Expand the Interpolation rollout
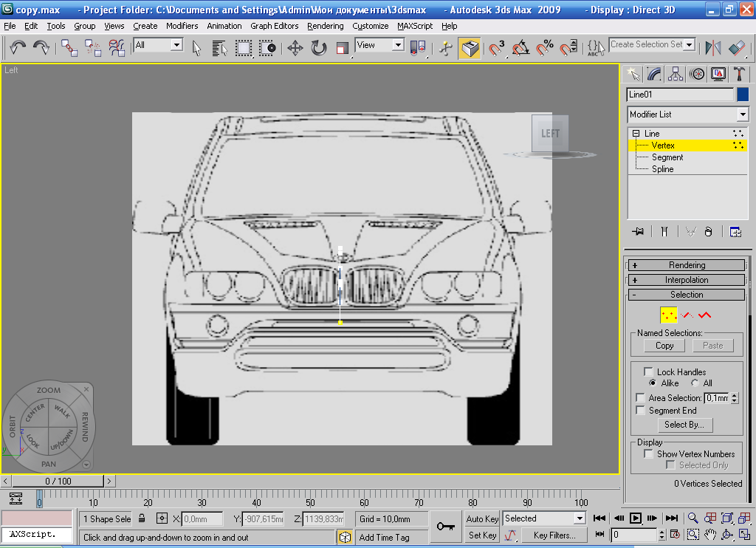756x548 pixels. [x=687, y=280]
